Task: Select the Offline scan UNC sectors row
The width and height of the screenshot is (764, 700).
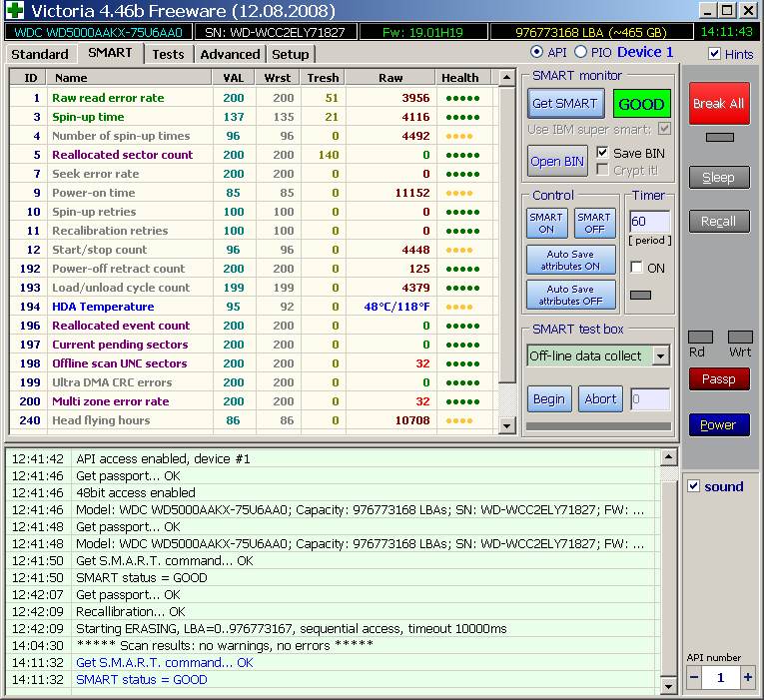Action: tap(252, 363)
